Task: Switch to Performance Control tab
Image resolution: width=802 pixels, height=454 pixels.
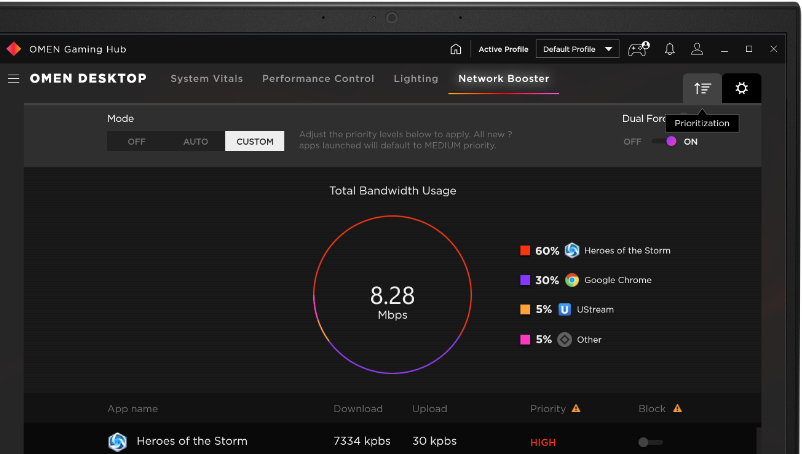Action: [x=318, y=79]
